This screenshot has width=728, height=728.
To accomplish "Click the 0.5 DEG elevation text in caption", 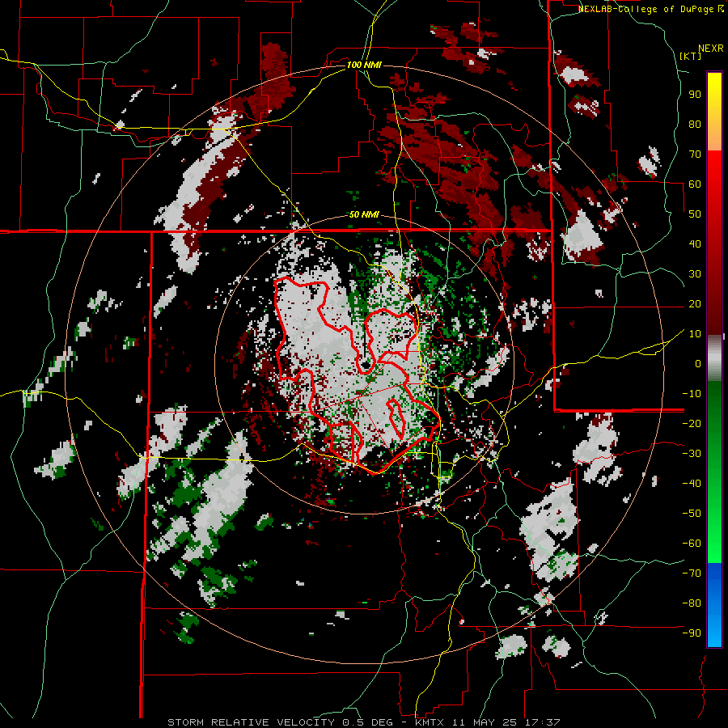I will 366,722.
